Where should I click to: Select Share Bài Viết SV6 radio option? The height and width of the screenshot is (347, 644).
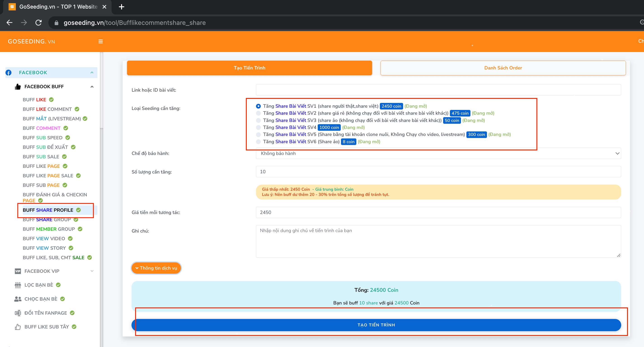pyautogui.click(x=258, y=142)
